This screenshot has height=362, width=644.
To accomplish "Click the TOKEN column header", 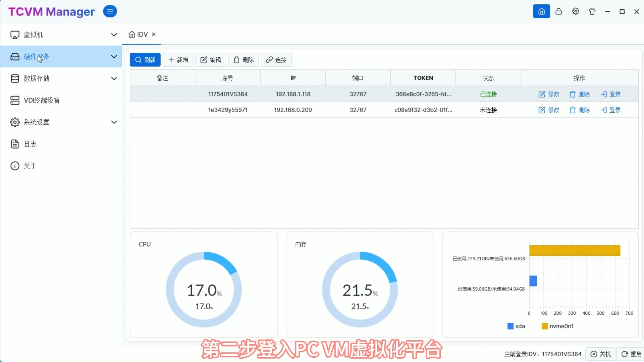I will pos(423,78).
